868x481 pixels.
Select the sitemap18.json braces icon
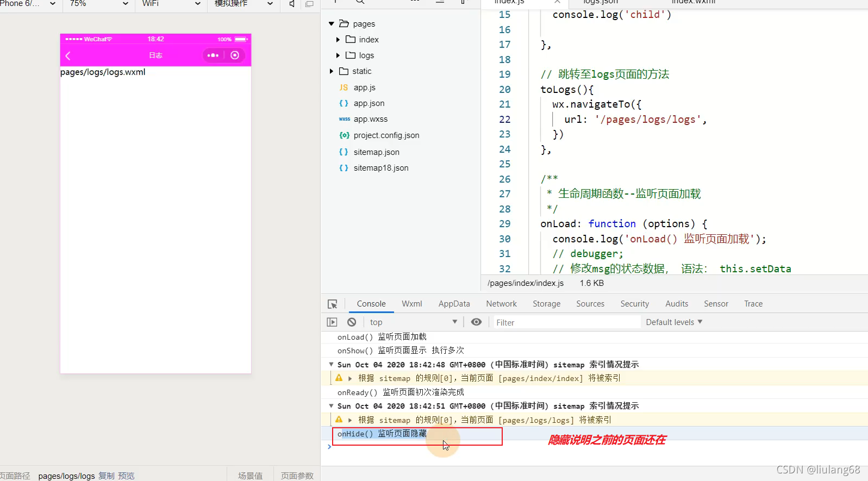tap(344, 168)
